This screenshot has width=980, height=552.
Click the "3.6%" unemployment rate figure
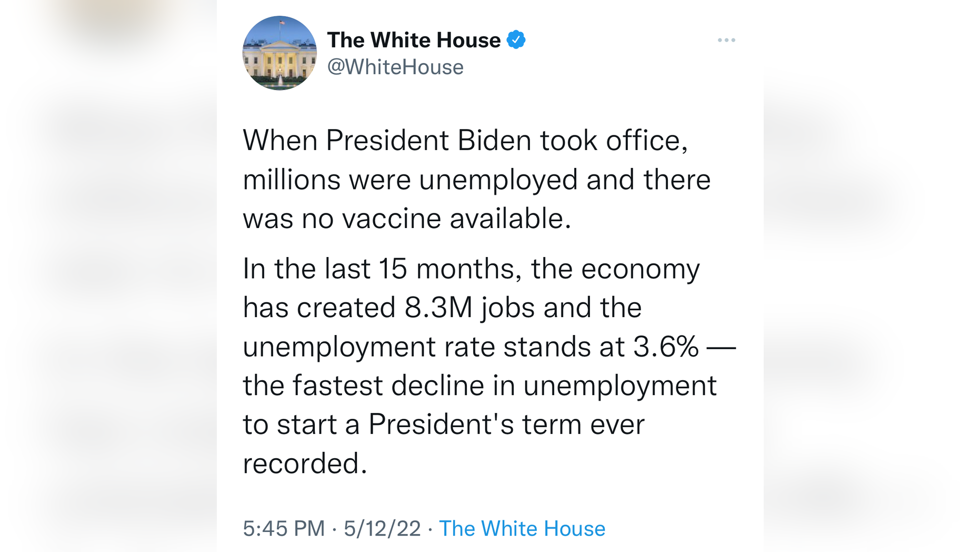pyautogui.click(x=666, y=347)
